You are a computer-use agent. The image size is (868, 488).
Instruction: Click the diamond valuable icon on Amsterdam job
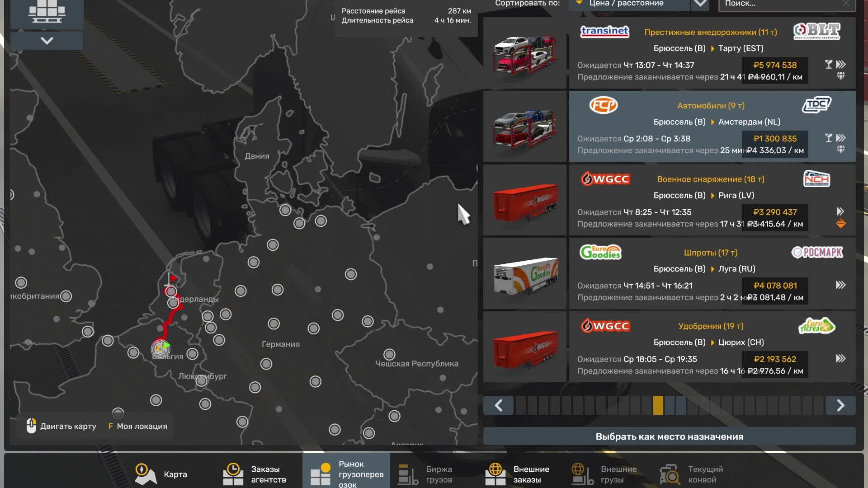click(841, 149)
